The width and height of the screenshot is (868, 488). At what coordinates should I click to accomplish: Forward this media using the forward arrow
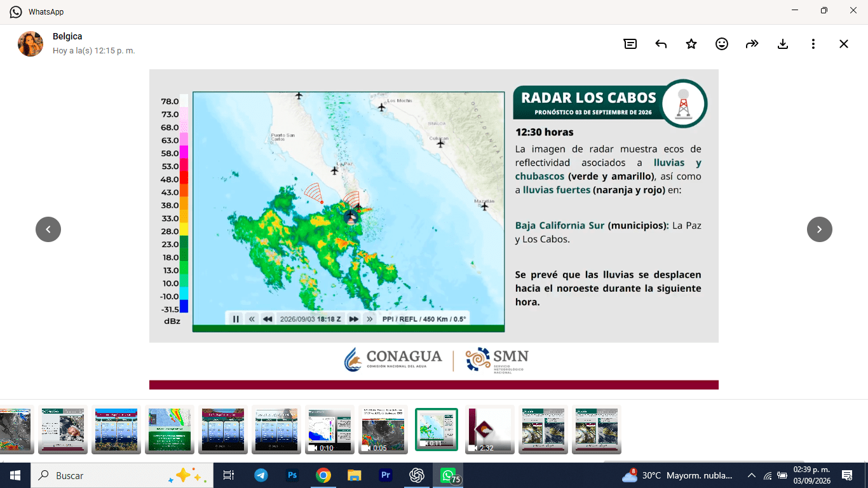click(x=752, y=44)
